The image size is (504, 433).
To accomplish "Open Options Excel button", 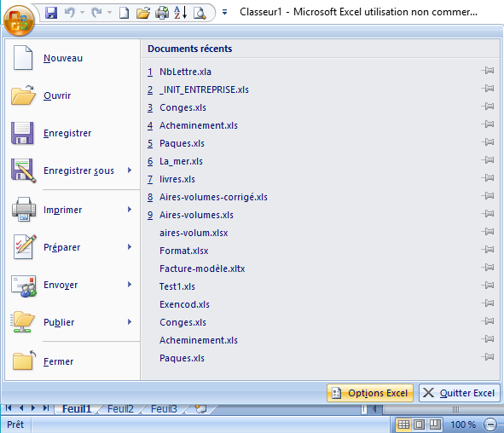I will point(370,393).
